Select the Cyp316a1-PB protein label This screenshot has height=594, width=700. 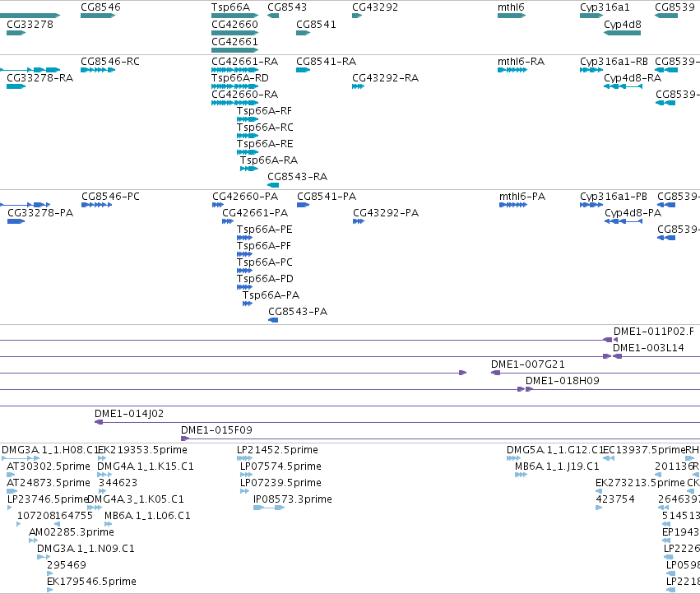pos(614,197)
